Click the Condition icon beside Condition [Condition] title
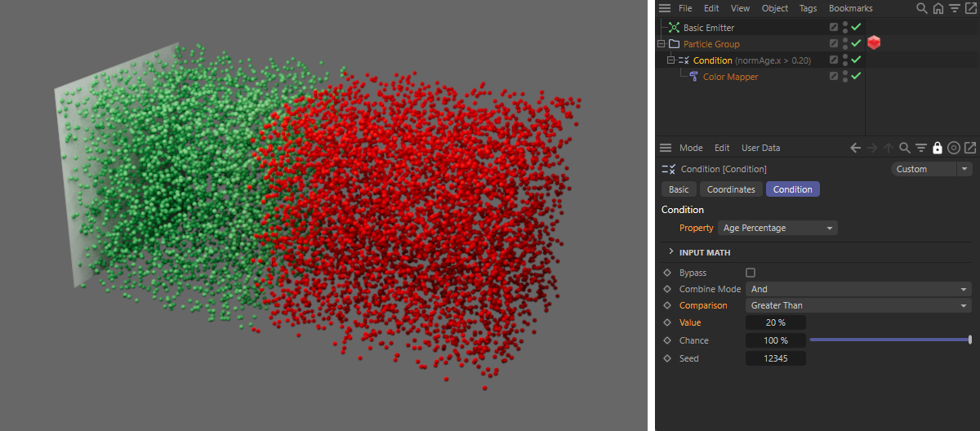 [x=668, y=169]
